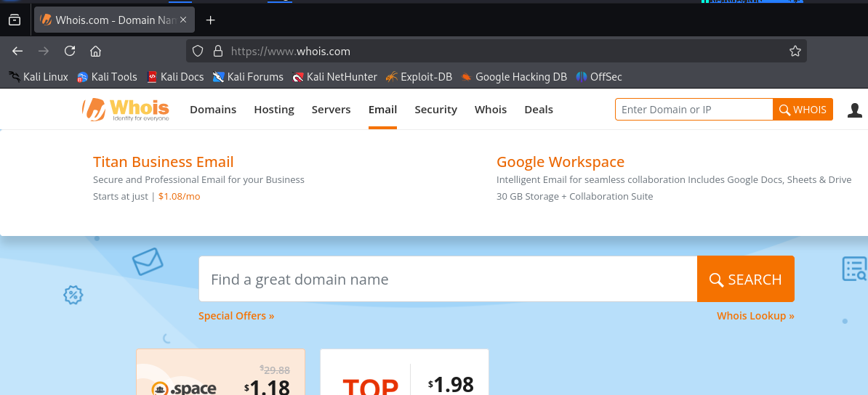Open a new browser tab
This screenshot has height=395, width=868.
coord(210,20)
